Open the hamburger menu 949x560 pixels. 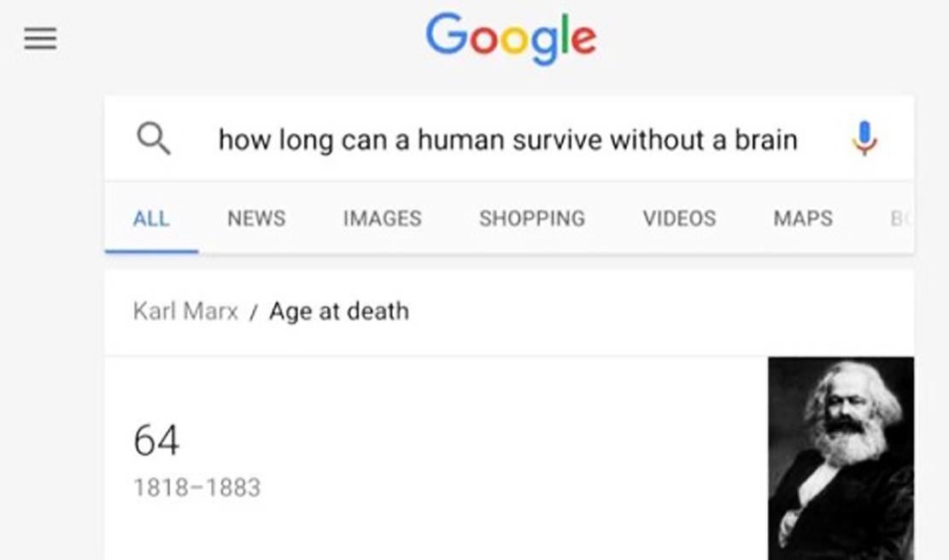click(40, 38)
